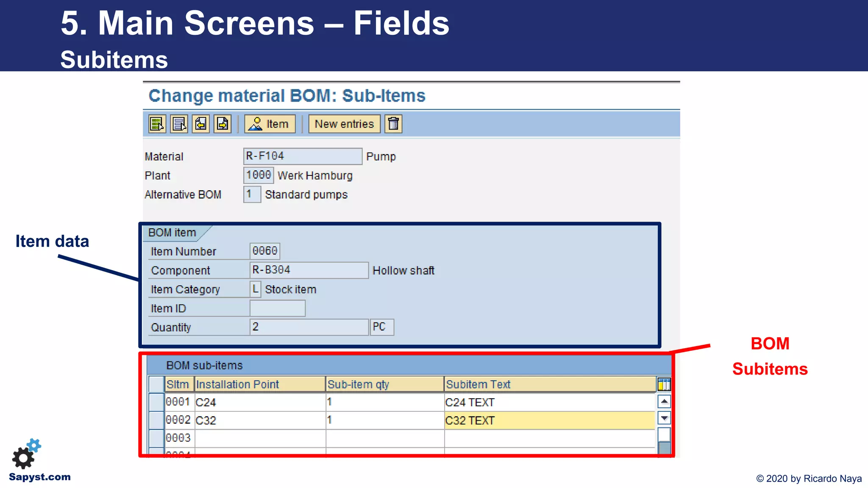Click the PC unit field
This screenshot has height=488, width=868.
point(382,327)
